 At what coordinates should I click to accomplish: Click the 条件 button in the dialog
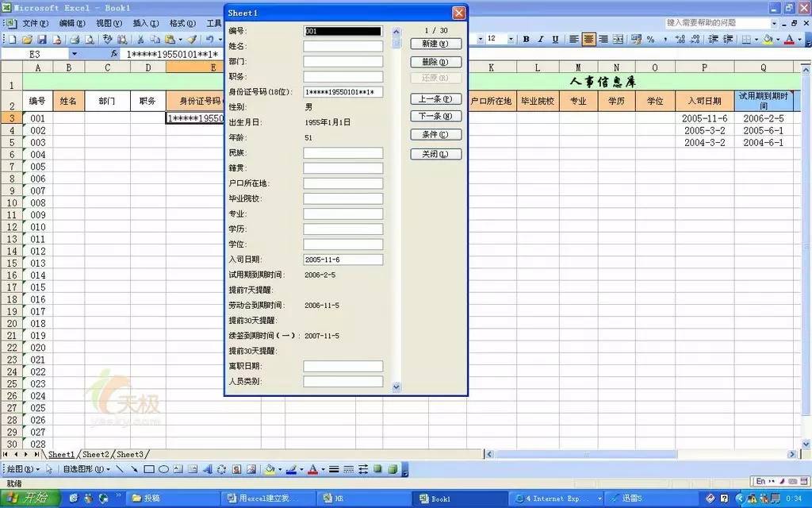(435, 133)
